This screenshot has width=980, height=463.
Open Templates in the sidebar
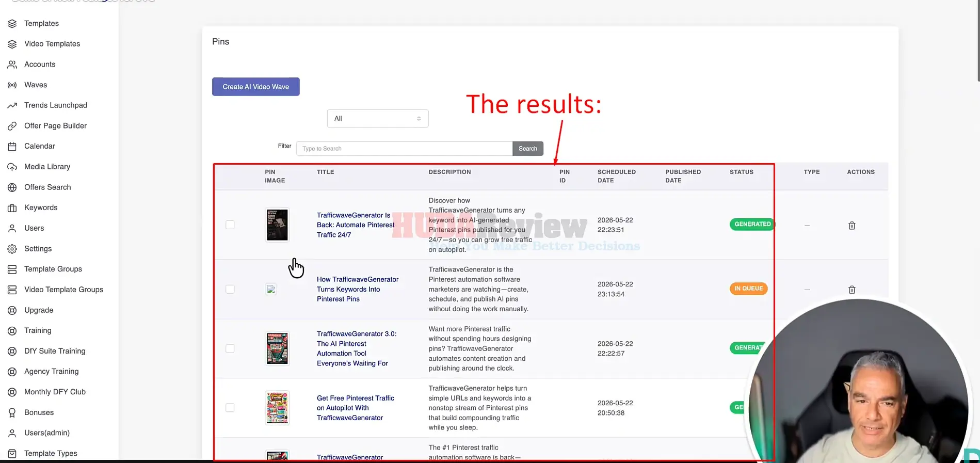point(41,24)
